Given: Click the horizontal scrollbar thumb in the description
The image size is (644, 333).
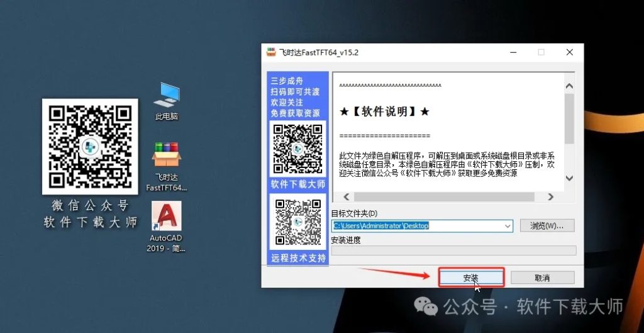Looking at the screenshot, I should 444,196.
